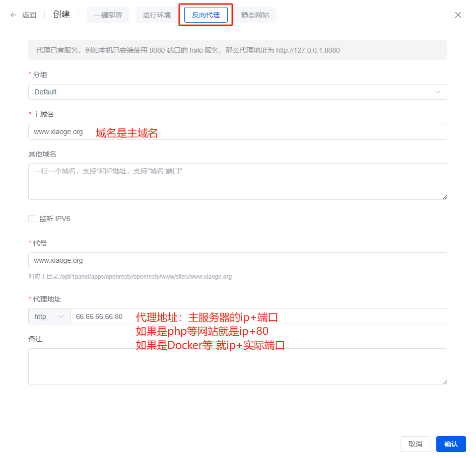This screenshot has height=458, width=476.
Task: Close the 创建 dialog with X icon
Action: pyautogui.click(x=458, y=15)
